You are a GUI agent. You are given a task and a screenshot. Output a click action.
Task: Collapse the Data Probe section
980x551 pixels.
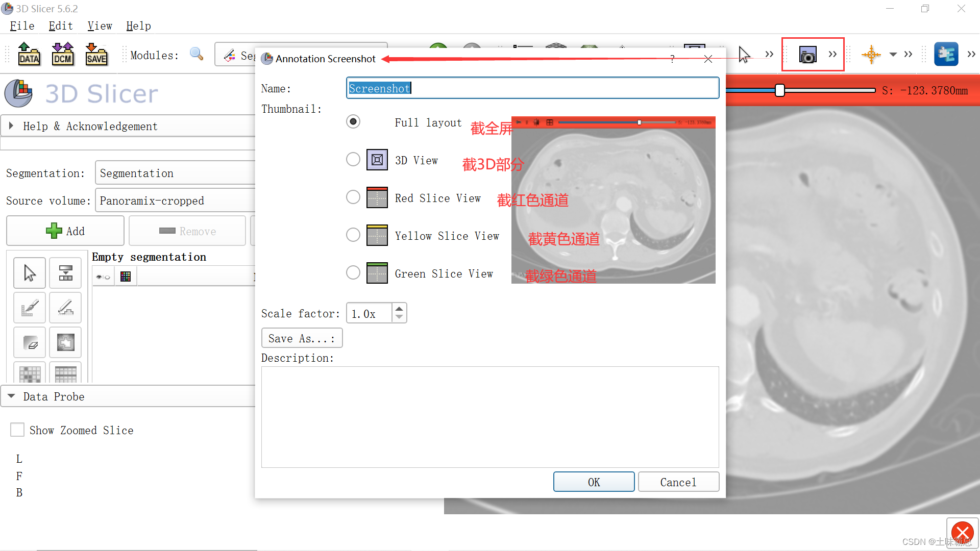[11, 396]
